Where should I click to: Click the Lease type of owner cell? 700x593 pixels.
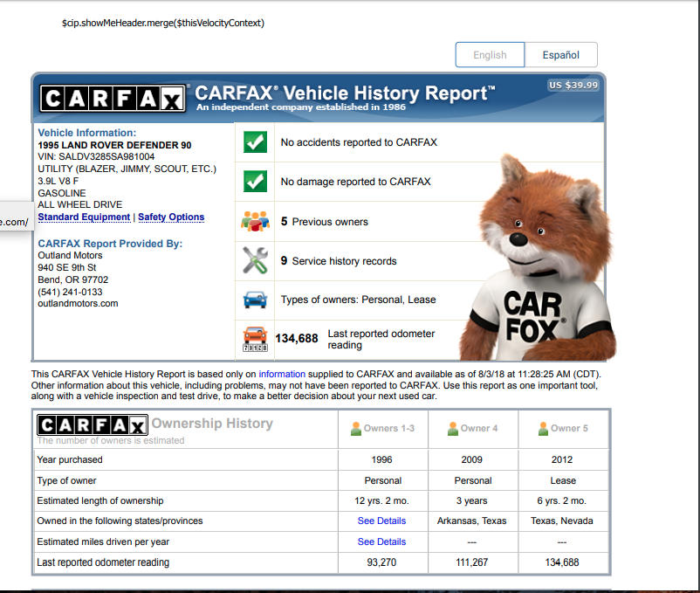pyautogui.click(x=563, y=480)
